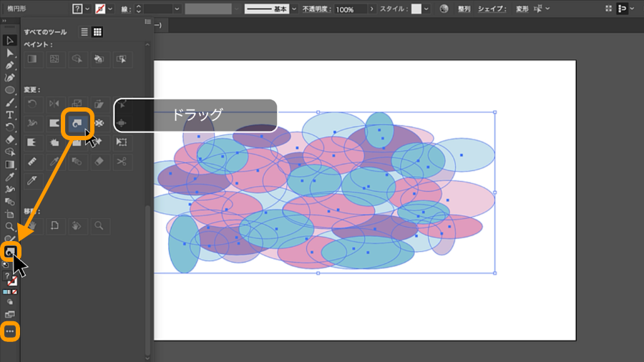Pick the Rotate View tool under 移動

tap(77, 226)
